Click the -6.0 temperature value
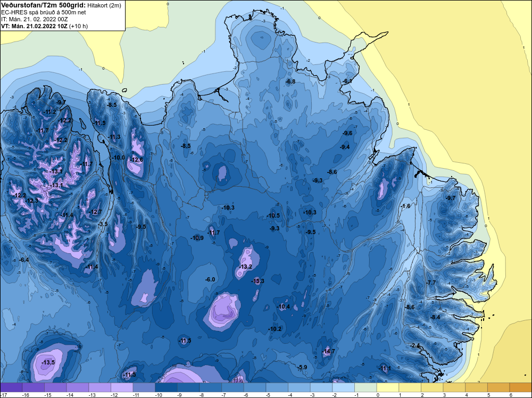Viewport: 532px width, 398px height. coord(210,279)
